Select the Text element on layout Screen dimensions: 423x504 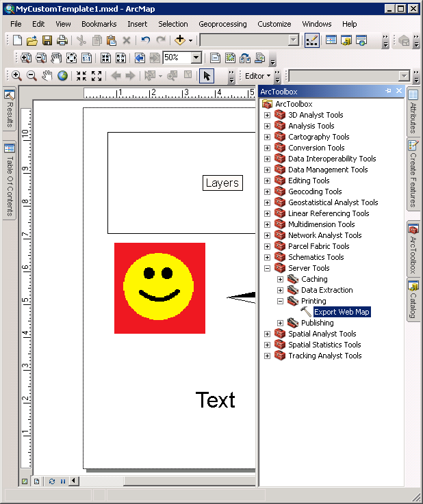[x=215, y=400]
